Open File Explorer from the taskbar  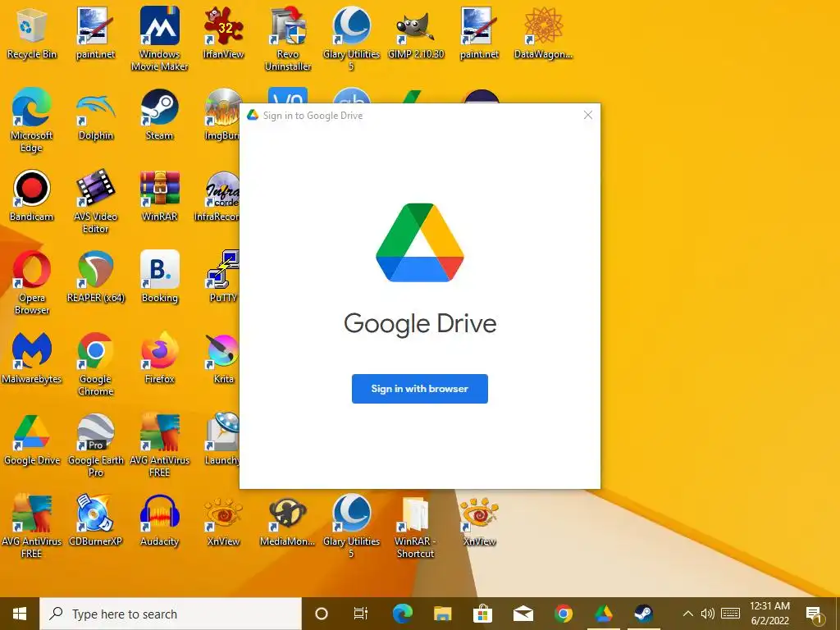point(442,614)
